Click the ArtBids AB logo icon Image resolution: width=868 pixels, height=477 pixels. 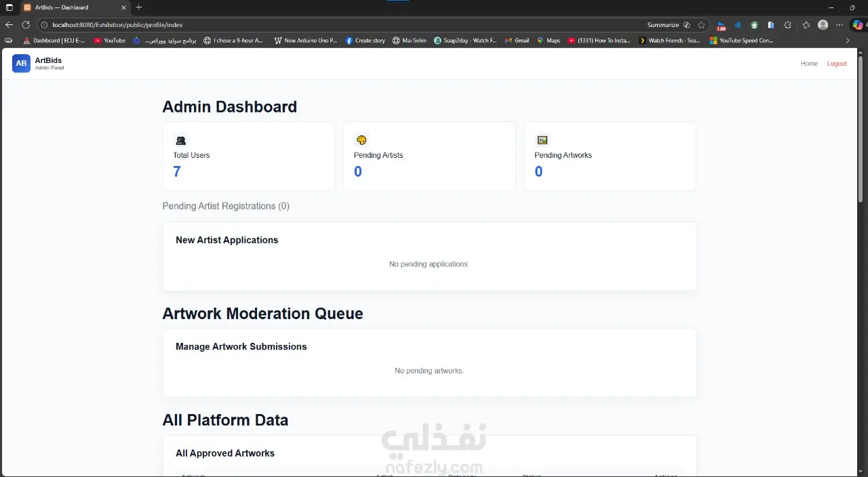pyautogui.click(x=21, y=63)
